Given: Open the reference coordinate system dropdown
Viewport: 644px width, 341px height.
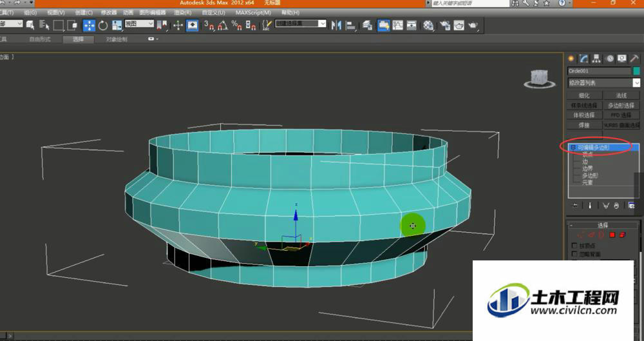Looking at the screenshot, I should (x=139, y=24).
